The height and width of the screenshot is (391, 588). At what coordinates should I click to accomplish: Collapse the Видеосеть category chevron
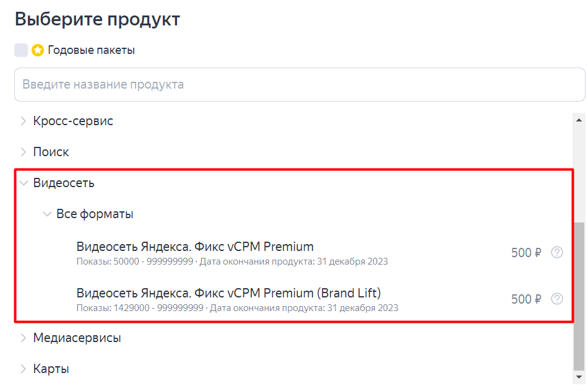pyautogui.click(x=24, y=183)
